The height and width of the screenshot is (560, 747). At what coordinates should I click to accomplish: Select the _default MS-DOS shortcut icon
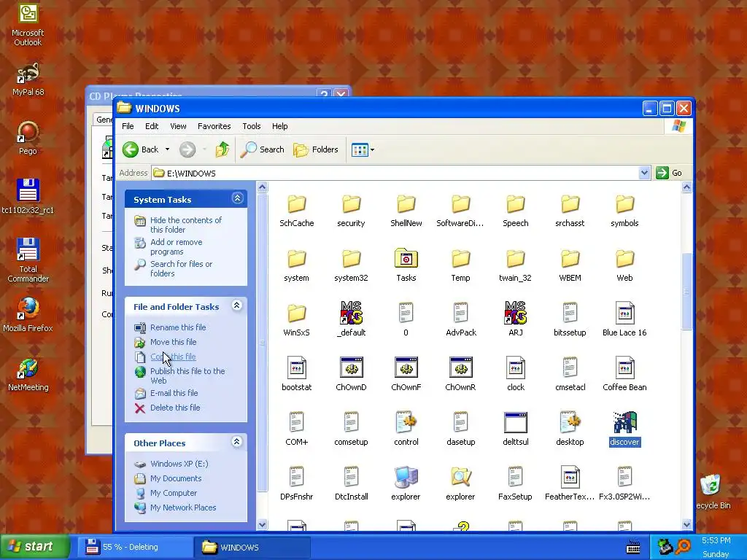351,313
